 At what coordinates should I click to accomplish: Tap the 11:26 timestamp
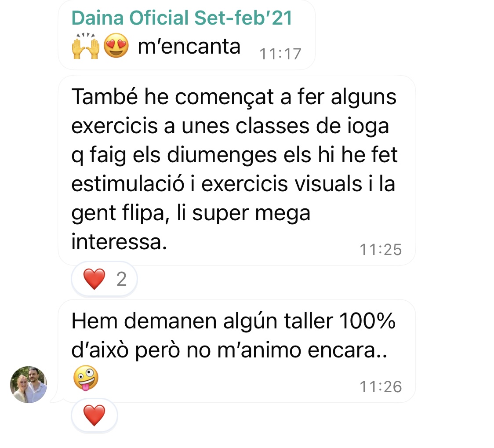tap(381, 386)
